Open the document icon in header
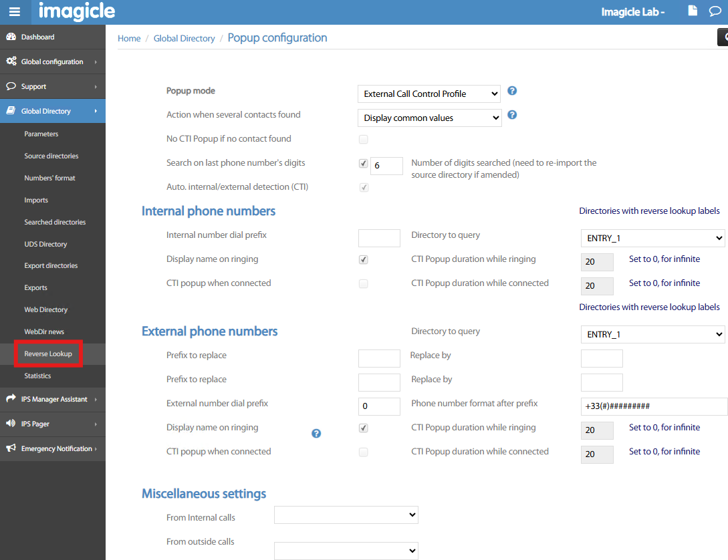Screen dimensions: 728x560 693,11
